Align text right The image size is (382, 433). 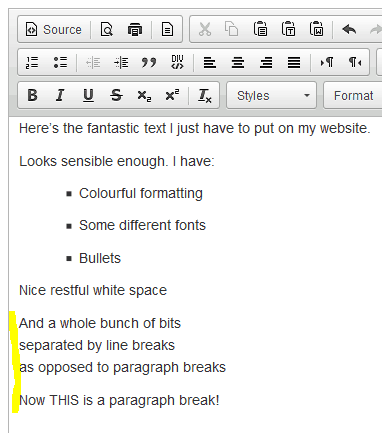pyautogui.click(x=266, y=62)
